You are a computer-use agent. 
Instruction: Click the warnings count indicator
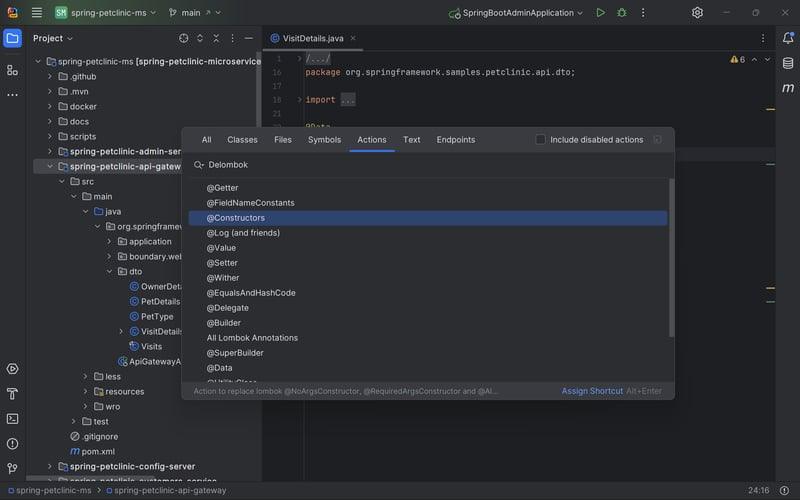(738, 60)
